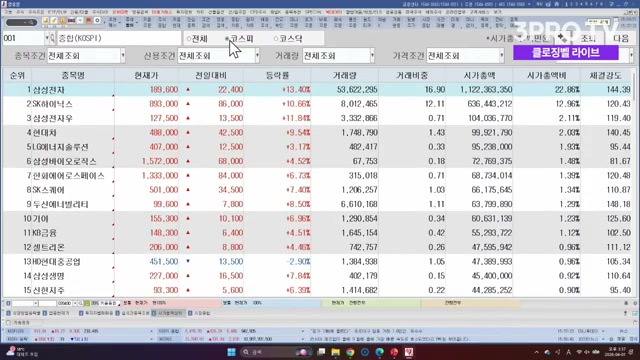Click the 조회 button
The image size is (640, 360).
click(x=588, y=38)
